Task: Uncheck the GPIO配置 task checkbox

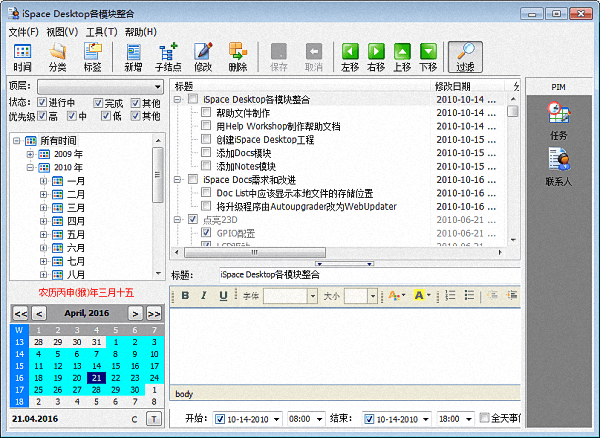Action: (x=206, y=233)
